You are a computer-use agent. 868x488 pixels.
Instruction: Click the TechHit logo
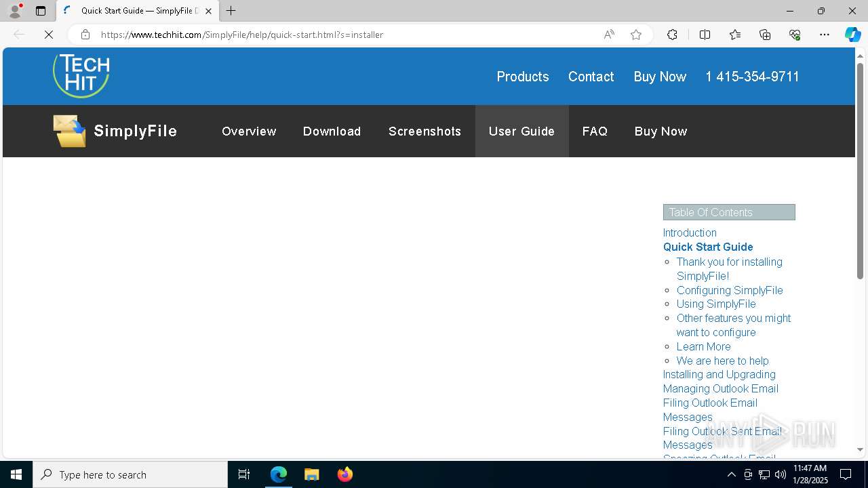[x=81, y=75]
